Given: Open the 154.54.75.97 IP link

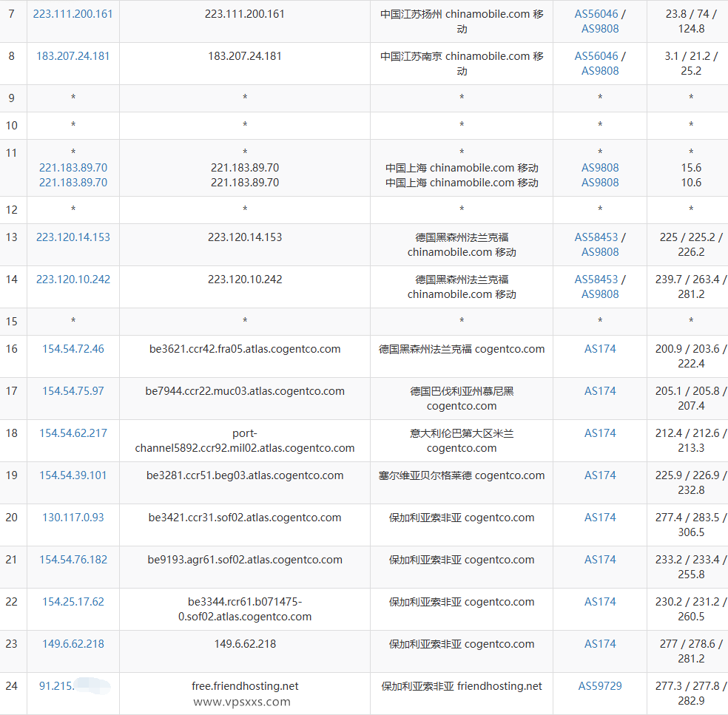Looking at the screenshot, I should (73, 391).
